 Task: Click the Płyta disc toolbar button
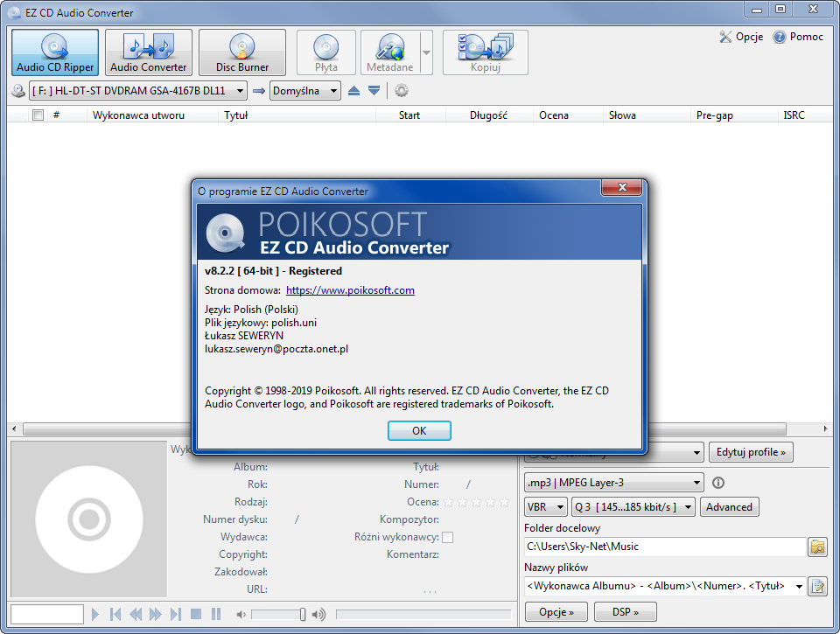326,52
